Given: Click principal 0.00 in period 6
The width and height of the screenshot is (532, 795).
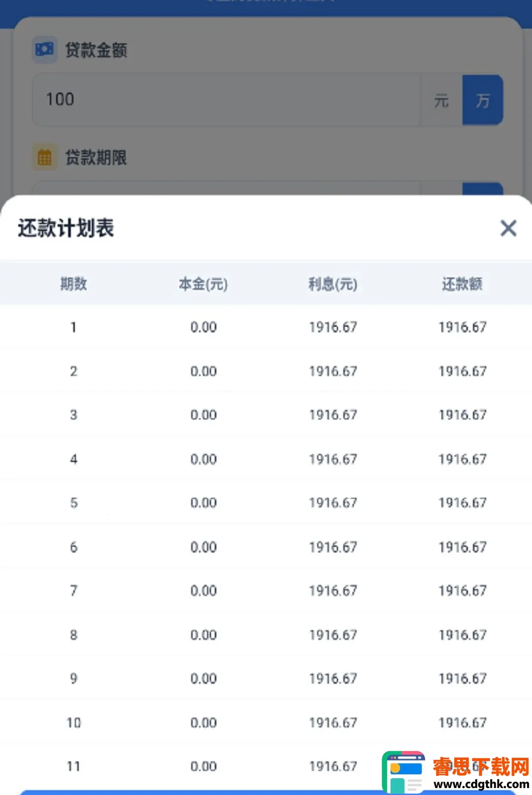Looking at the screenshot, I should [203, 547].
